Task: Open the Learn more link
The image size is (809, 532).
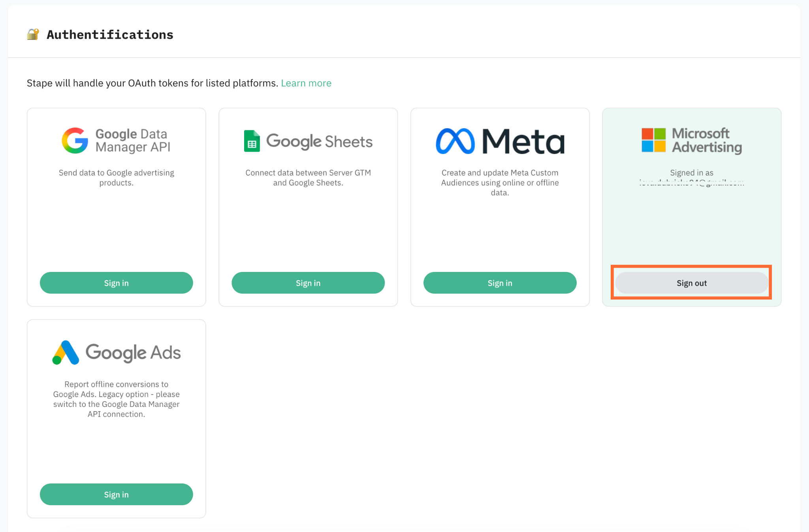Action: pos(306,83)
